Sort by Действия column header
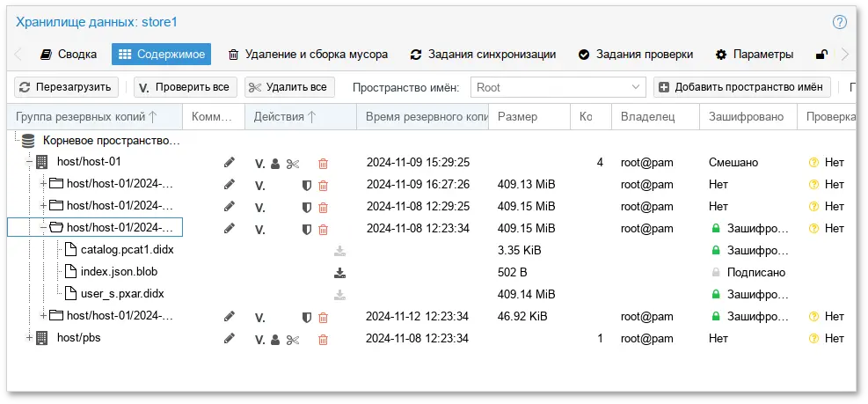 click(301, 117)
